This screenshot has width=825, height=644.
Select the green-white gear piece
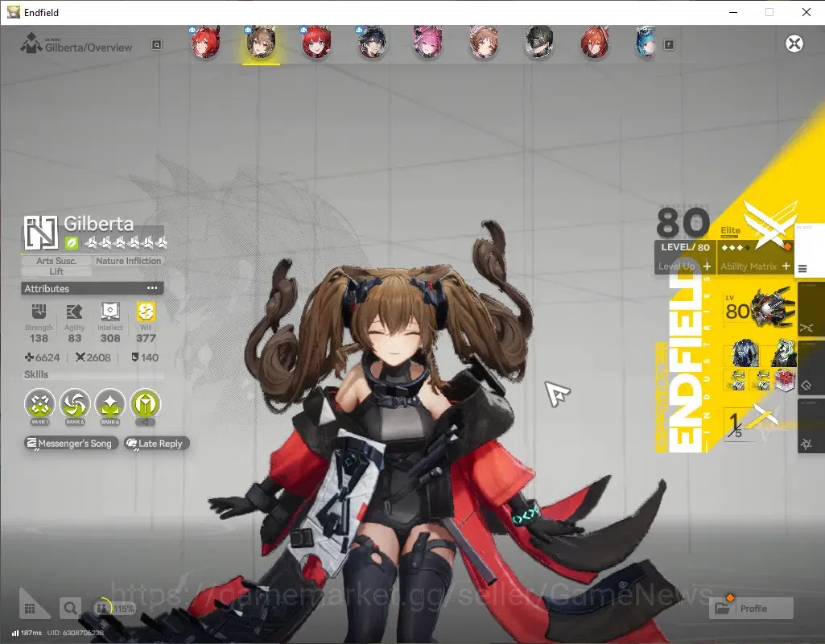click(x=783, y=353)
